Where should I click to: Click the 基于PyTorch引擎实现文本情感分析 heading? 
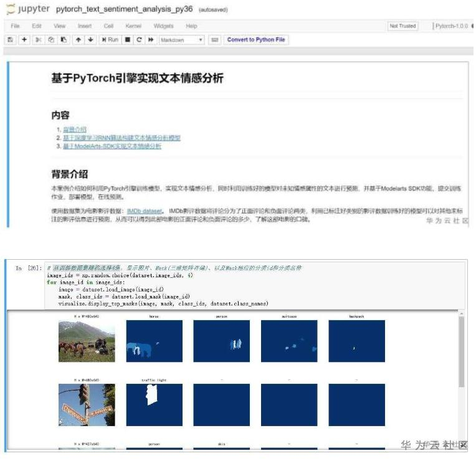(137, 78)
